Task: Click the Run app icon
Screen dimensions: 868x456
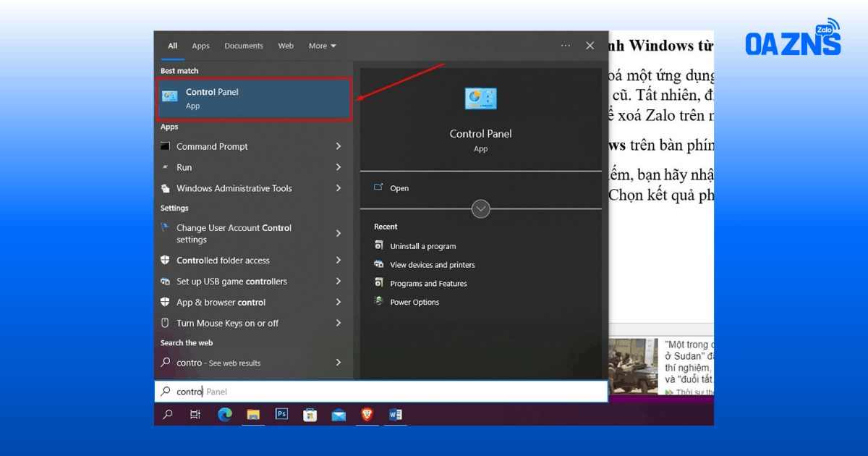Action: (x=165, y=167)
